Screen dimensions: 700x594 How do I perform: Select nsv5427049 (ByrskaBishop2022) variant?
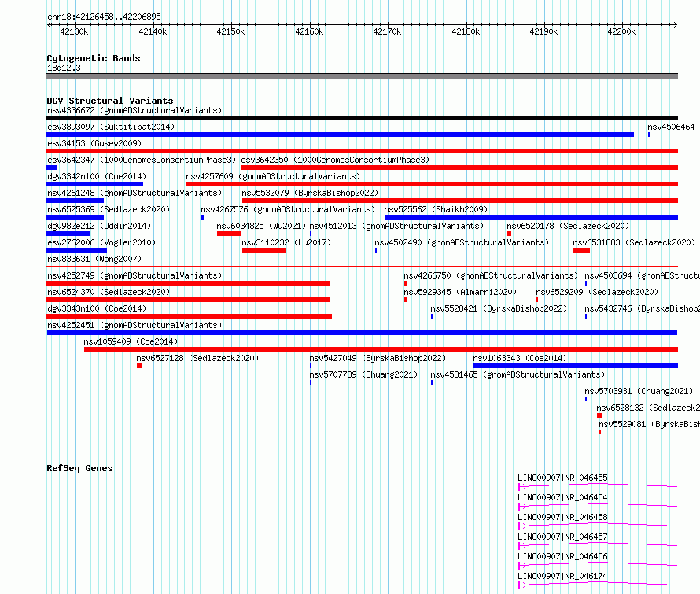pos(311,366)
